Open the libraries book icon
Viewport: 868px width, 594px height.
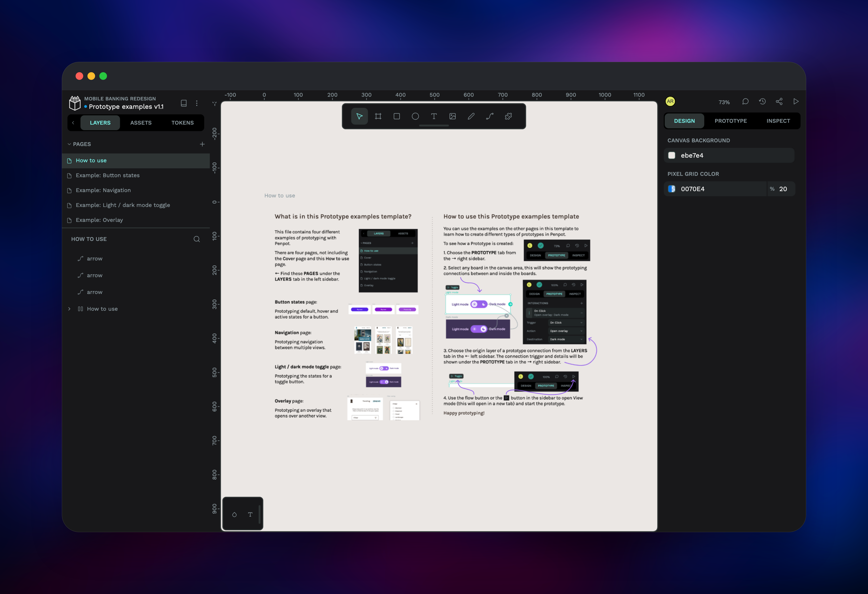point(184,103)
